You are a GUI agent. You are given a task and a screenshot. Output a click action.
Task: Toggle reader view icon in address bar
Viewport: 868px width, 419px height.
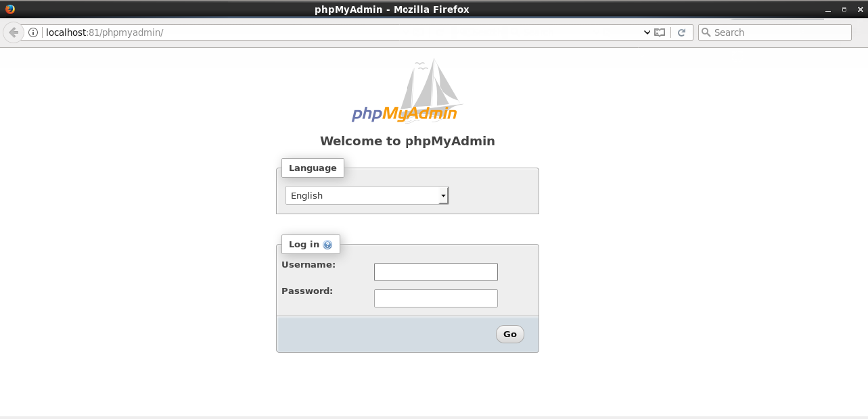[660, 32]
